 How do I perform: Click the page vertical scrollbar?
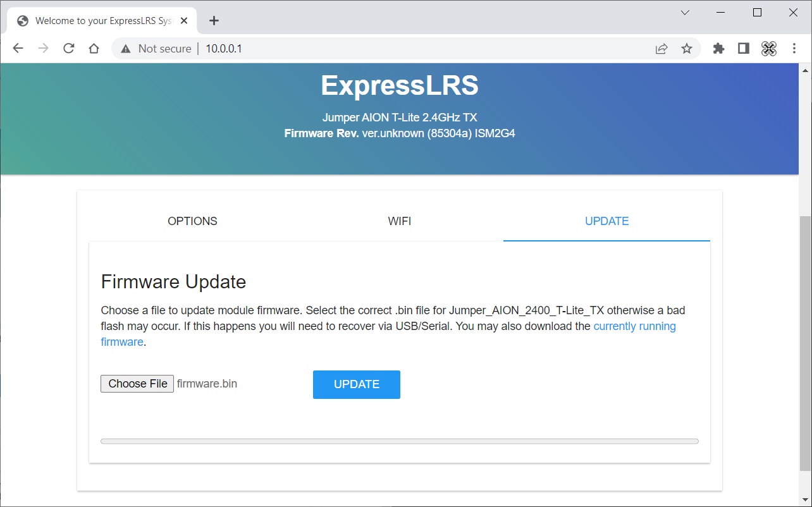(805, 343)
